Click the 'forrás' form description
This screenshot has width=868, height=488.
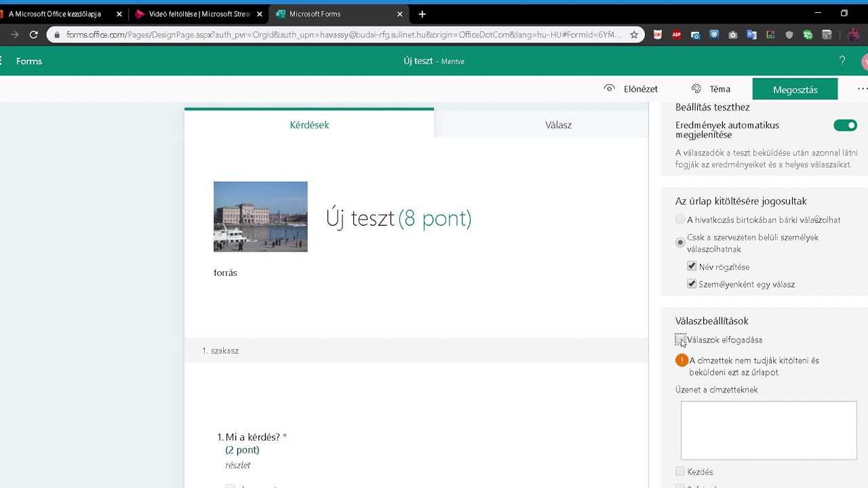coord(225,272)
